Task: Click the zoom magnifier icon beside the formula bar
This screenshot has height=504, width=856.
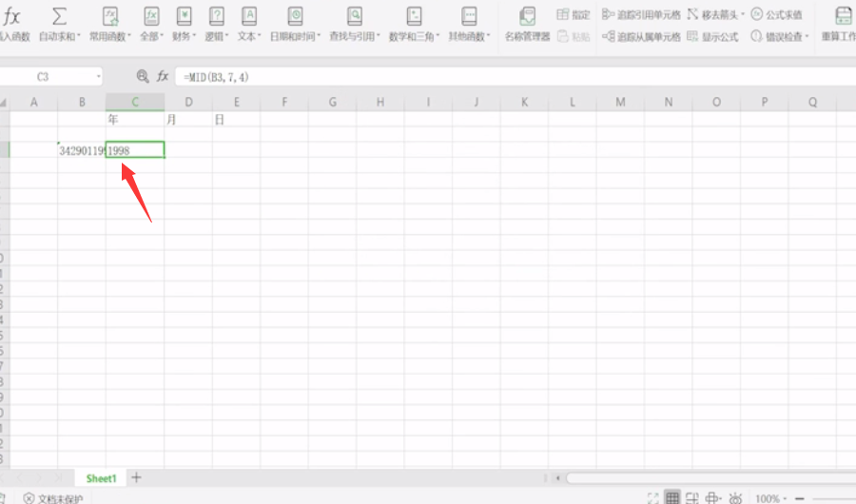Action: coord(143,76)
